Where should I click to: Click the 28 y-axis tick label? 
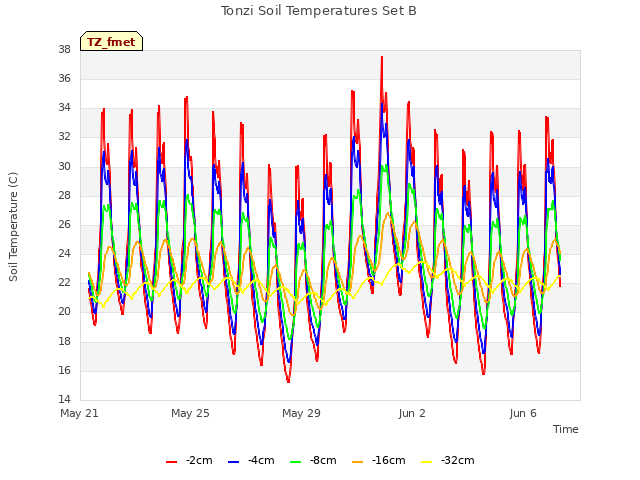(64, 196)
